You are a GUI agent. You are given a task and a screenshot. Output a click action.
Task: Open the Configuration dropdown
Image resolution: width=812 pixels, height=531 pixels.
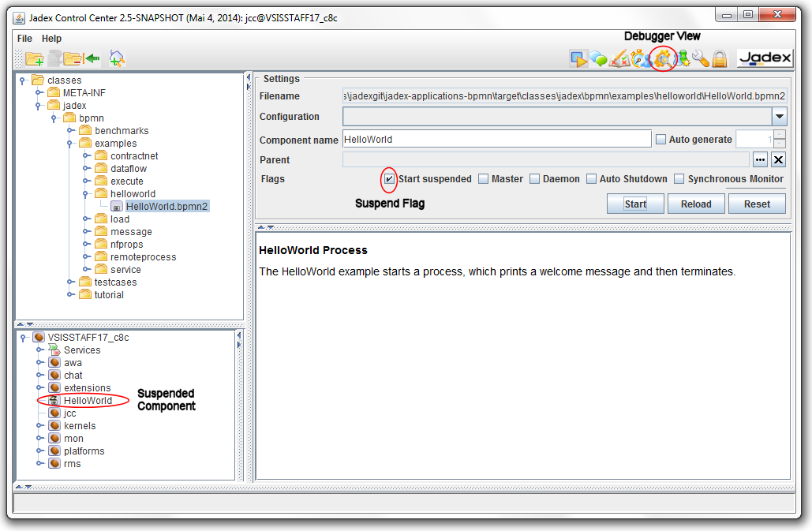pyautogui.click(x=780, y=117)
